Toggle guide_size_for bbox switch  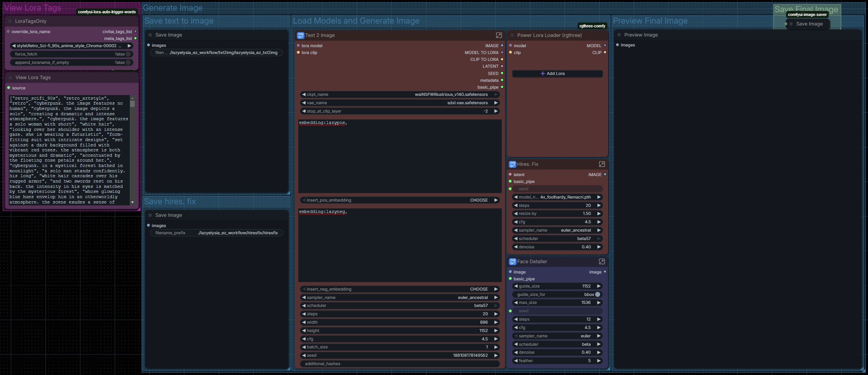tap(597, 294)
